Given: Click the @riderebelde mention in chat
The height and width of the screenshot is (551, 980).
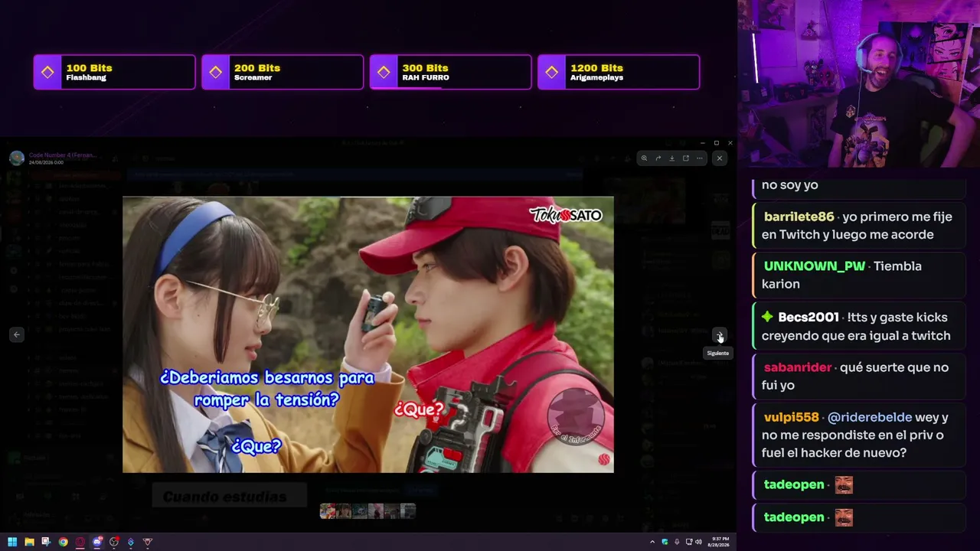Looking at the screenshot, I should point(870,417).
